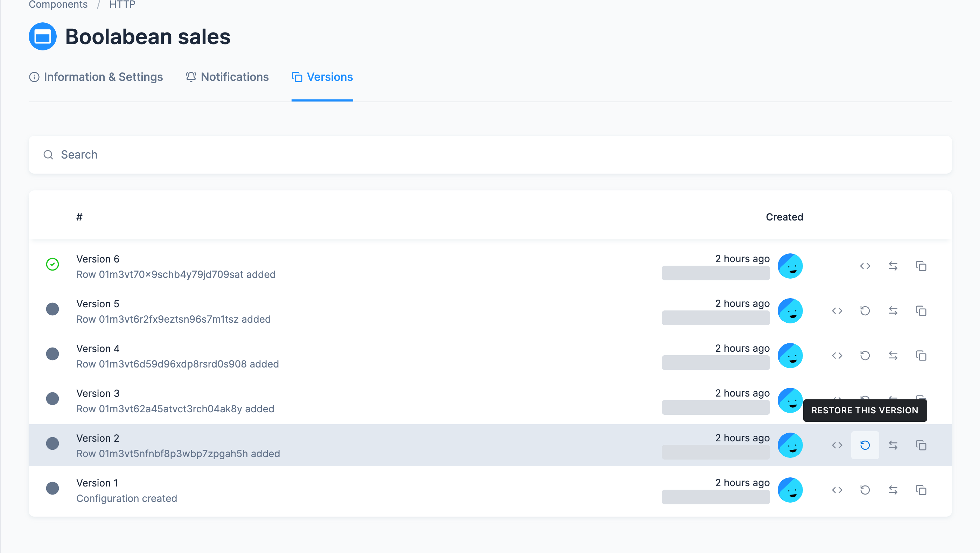This screenshot has height=553, width=980.
Task: Click the status dot next to Version 5
Action: 52,309
